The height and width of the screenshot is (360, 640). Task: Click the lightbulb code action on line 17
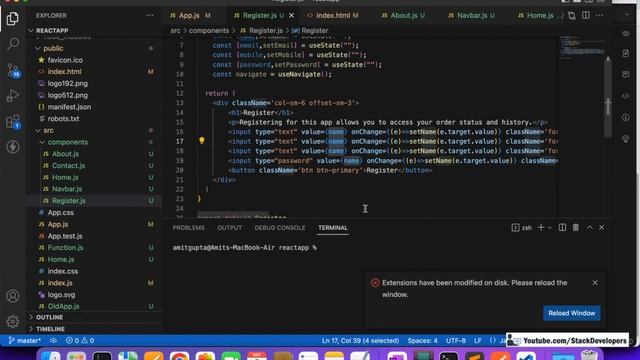click(x=202, y=141)
